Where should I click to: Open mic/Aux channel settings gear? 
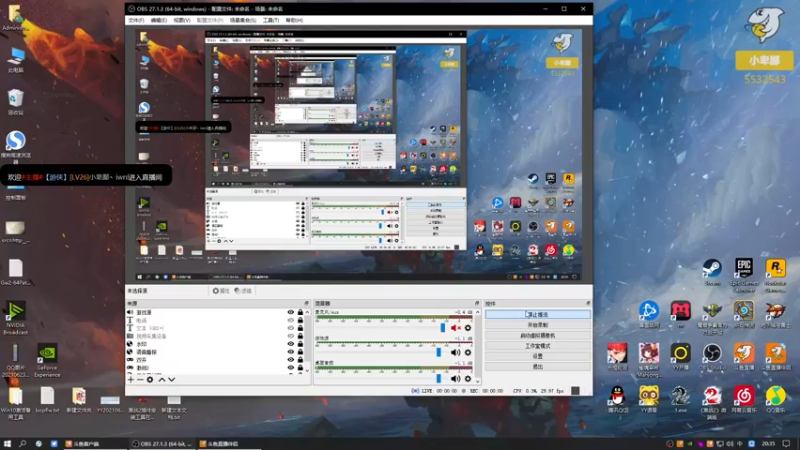(x=468, y=328)
